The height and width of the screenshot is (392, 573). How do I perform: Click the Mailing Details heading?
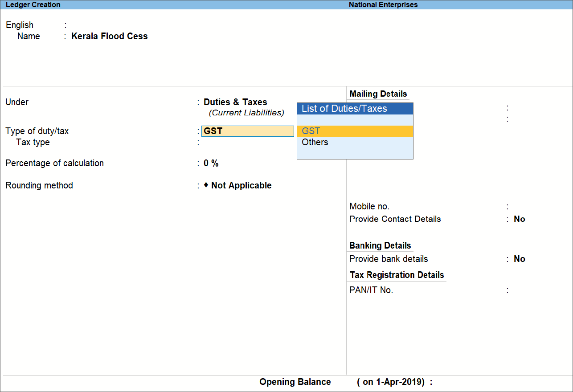pyautogui.click(x=378, y=94)
